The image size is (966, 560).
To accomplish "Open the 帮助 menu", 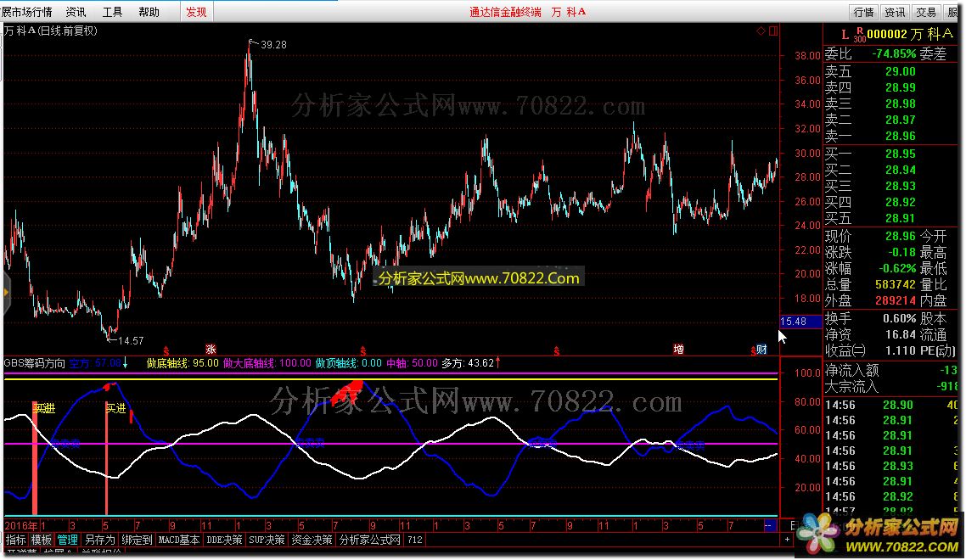I will [149, 12].
